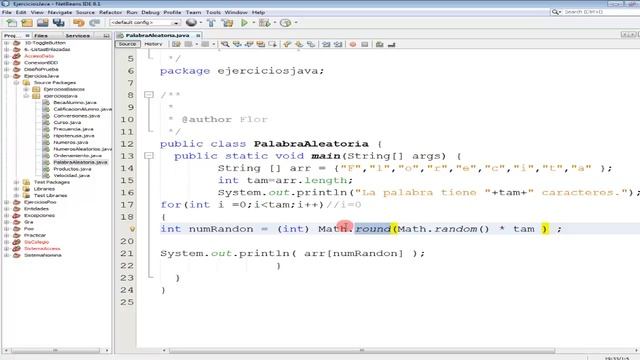
Task: Open the Debug Project dropdown arrow
Action: point(275,23)
